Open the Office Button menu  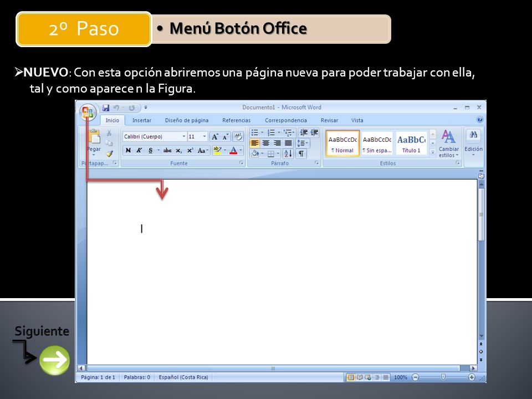(x=88, y=111)
